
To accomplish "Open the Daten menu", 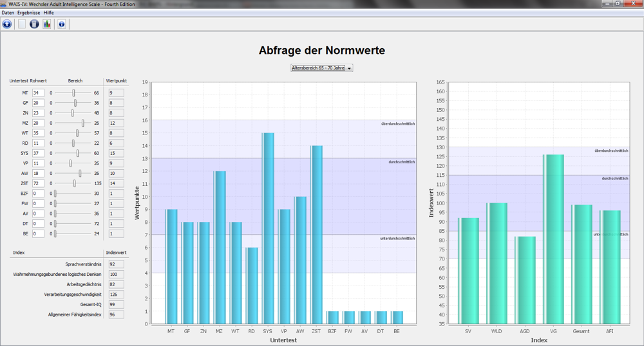I will (8, 13).
